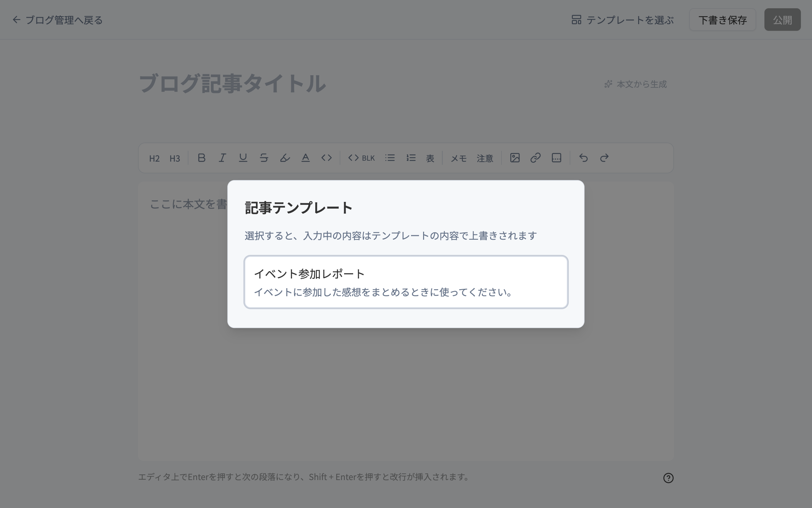Toggle strikethrough formatting

click(264, 158)
